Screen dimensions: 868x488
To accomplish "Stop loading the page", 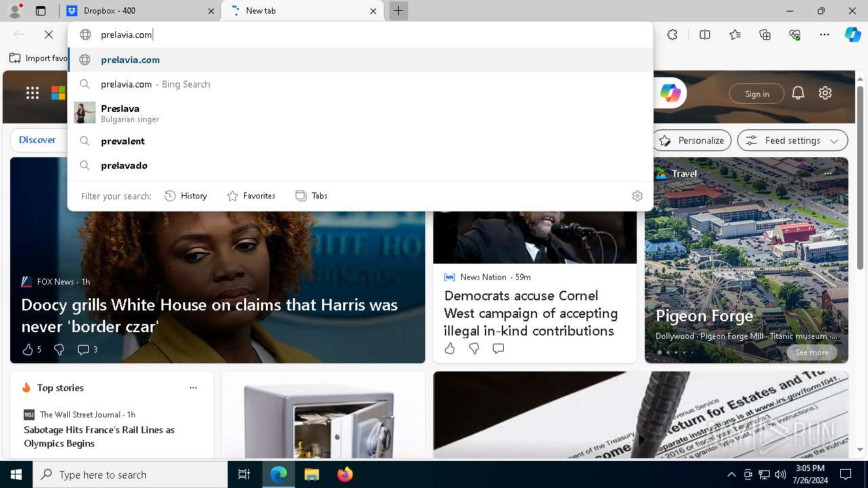I will [49, 35].
